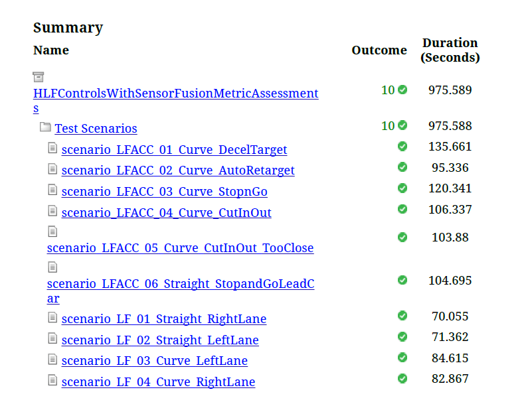Open scenario_LFACC_04_Curve_CutInOut link
The image size is (532, 412).
coord(167,213)
